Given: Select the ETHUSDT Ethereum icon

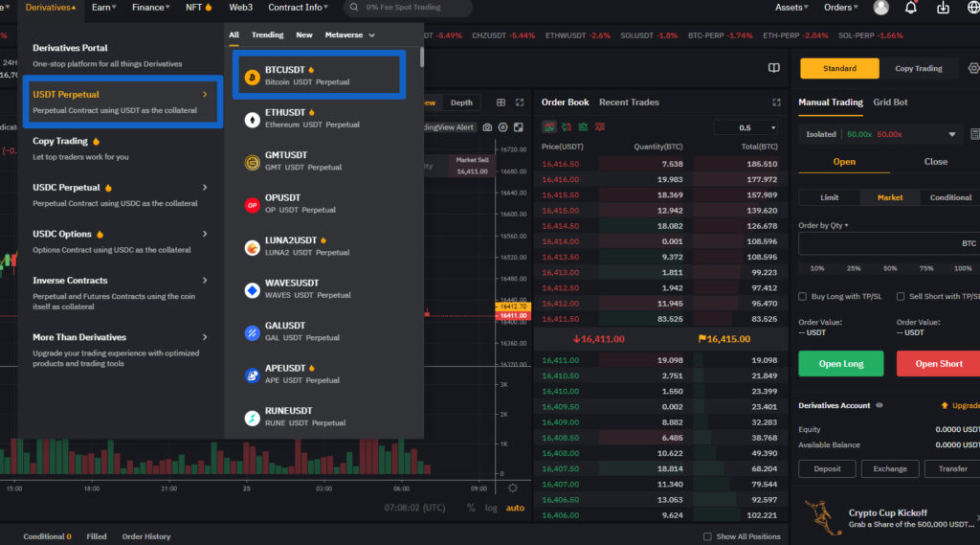Looking at the screenshot, I should pyautogui.click(x=252, y=120).
